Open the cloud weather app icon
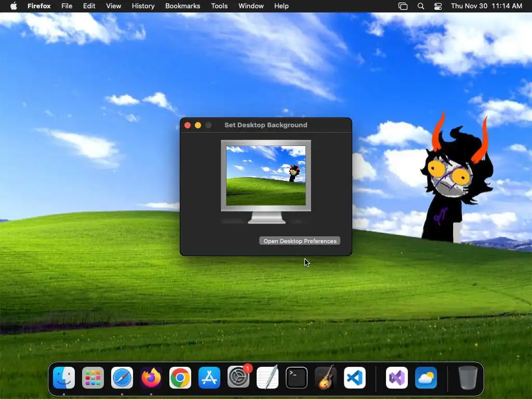Image resolution: width=532 pixels, height=399 pixels. pos(426,378)
